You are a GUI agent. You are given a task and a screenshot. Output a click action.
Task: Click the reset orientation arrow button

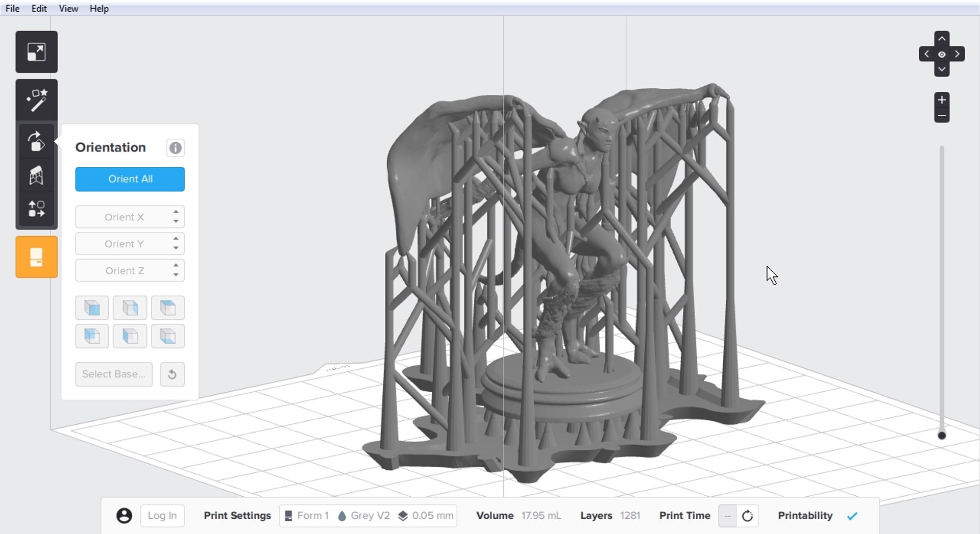(172, 374)
